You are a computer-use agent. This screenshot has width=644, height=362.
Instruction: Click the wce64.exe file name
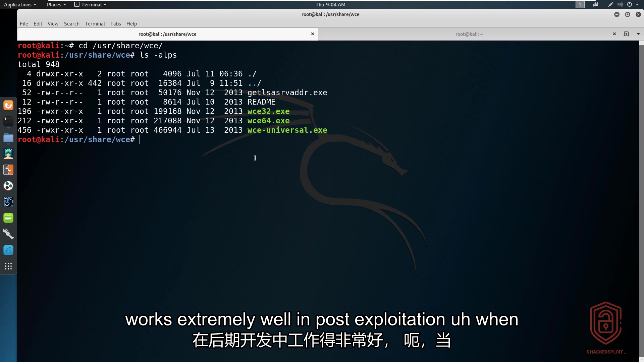(x=268, y=121)
